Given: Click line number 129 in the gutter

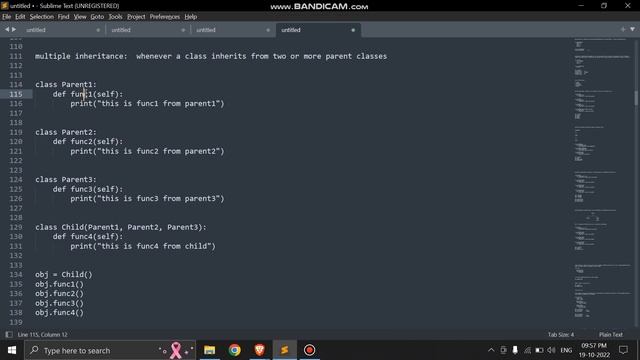Looking at the screenshot, I should click(16, 227).
